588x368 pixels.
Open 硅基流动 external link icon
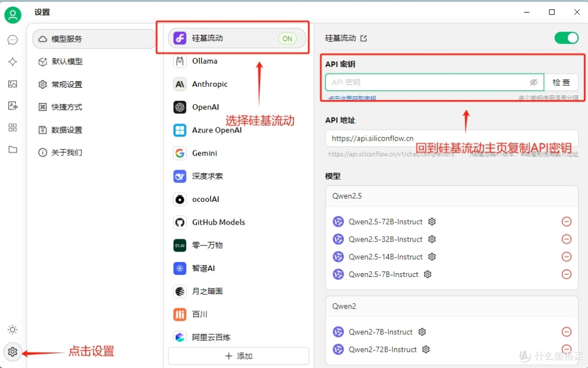363,38
